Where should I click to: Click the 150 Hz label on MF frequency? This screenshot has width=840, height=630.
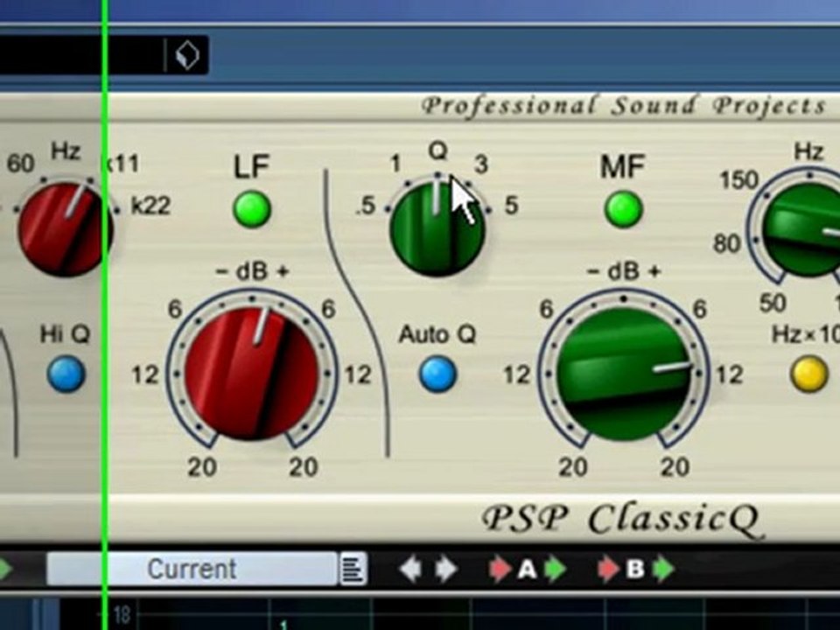tap(739, 180)
